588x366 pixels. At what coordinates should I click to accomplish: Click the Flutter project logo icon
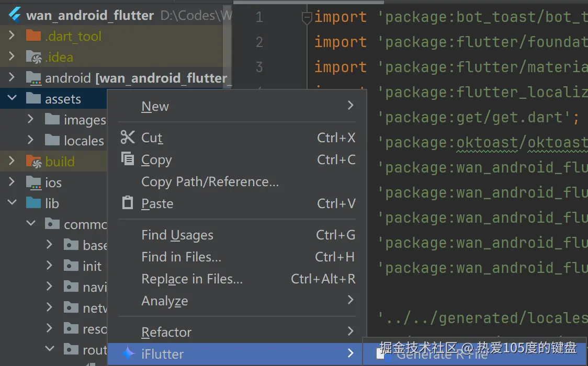pos(15,15)
